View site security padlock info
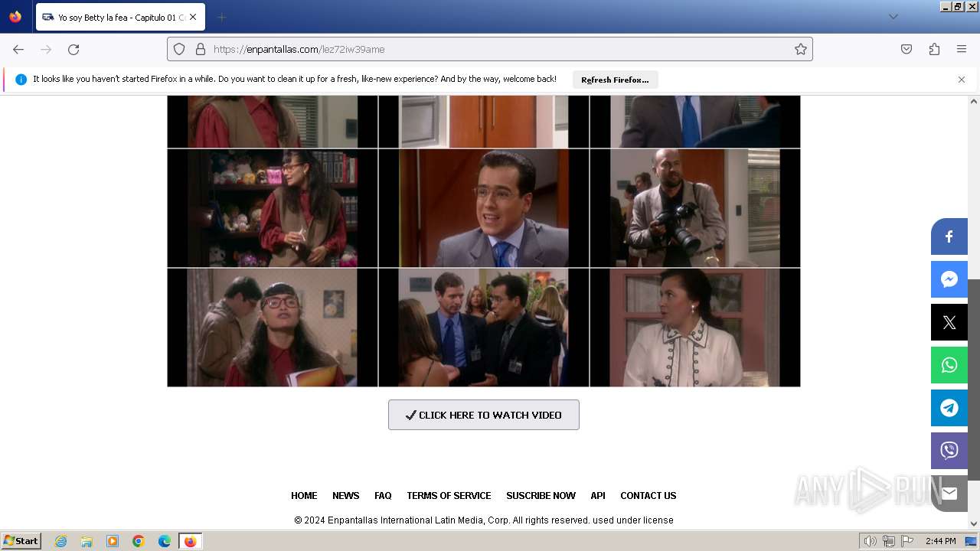The height and width of the screenshot is (551, 980). click(x=201, y=49)
